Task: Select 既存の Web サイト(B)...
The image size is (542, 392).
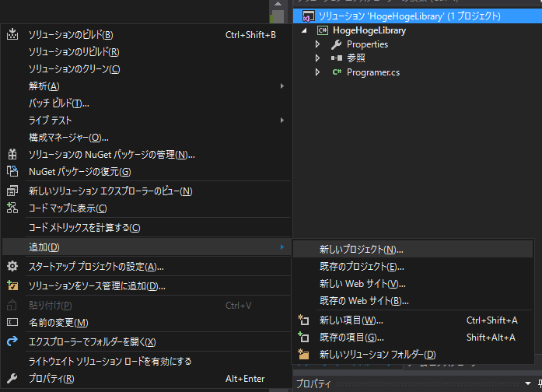Action: pos(413,300)
